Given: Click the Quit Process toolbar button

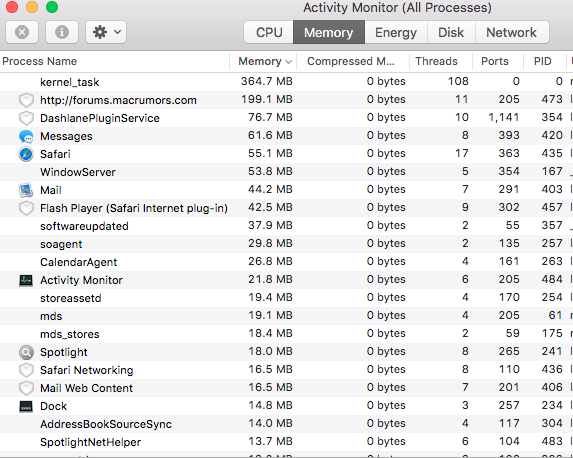Looking at the screenshot, I should pos(22,32).
